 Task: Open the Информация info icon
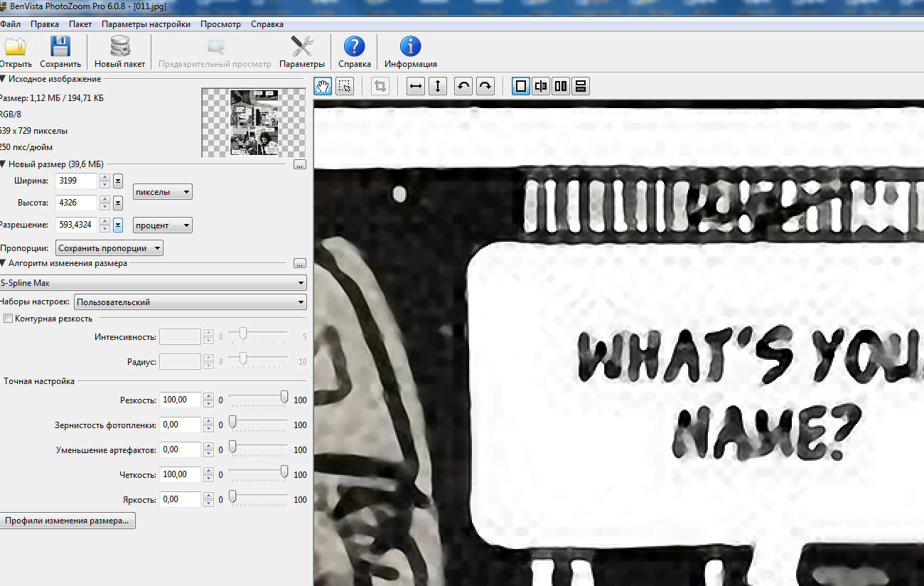[410, 47]
